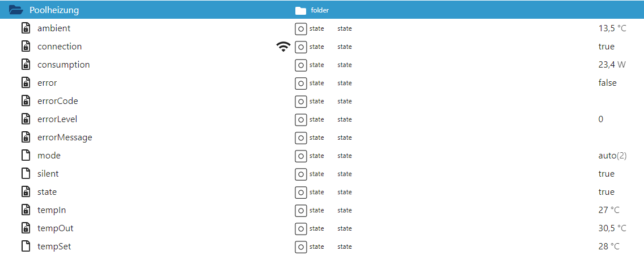Click the white folder icon in header row
Screen dimensions: 644x259
click(x=300, y=11)
